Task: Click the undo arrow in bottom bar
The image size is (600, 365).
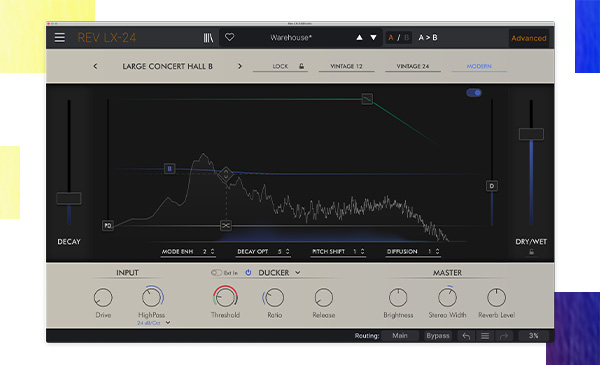Action: coord(466,336)
